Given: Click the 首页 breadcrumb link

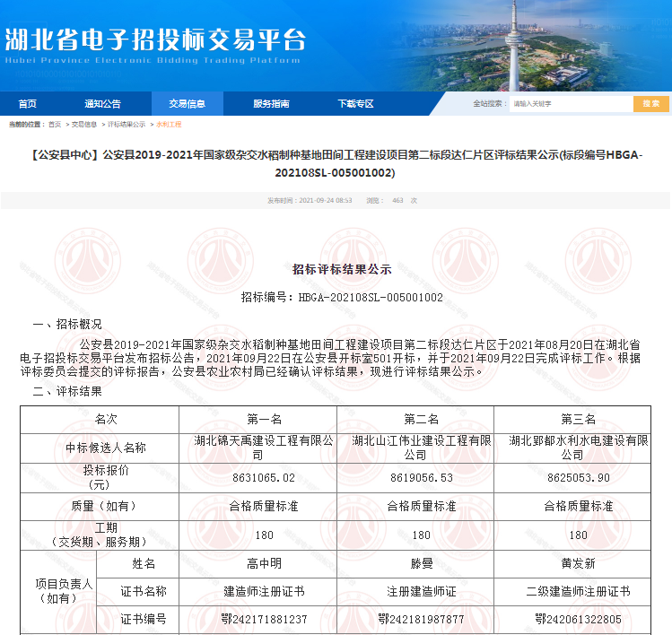Looking at the screenshot, I should pos(55,125).
